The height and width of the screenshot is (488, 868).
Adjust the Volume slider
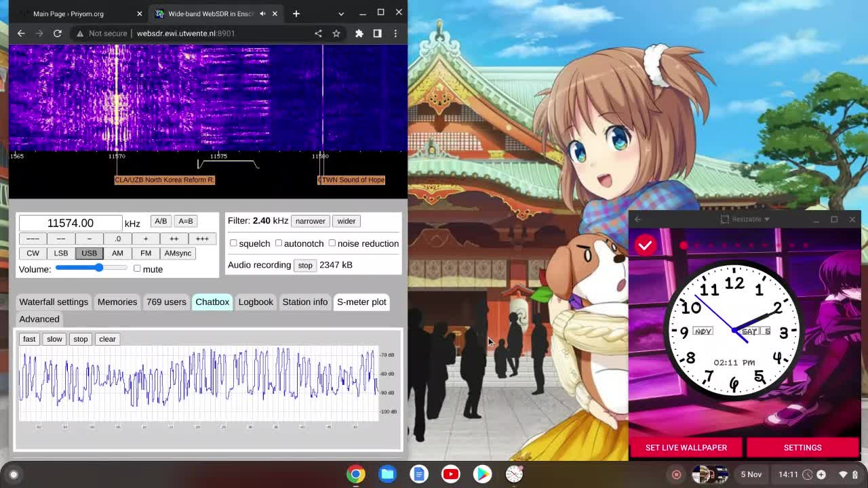click(92, 268)
